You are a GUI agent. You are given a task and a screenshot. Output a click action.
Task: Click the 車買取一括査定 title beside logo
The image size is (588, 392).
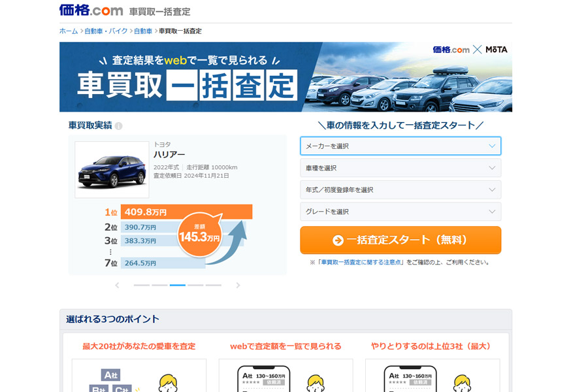pyautogui.click(x=160, y=12)
